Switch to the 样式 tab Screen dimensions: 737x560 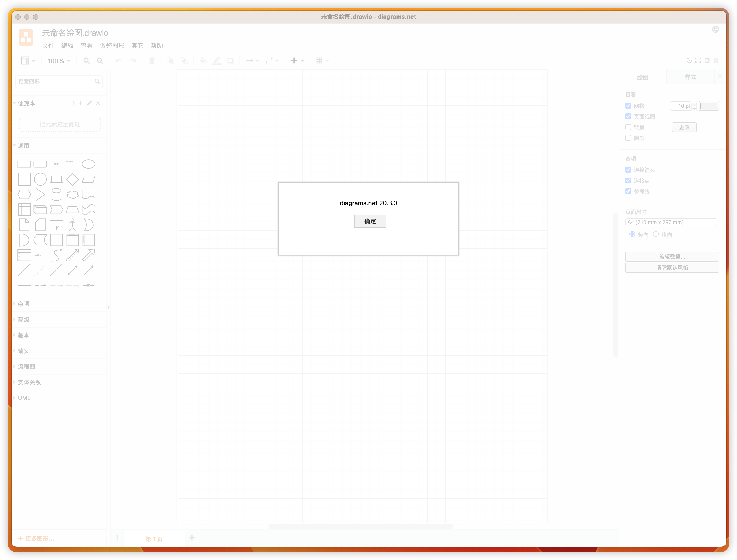(690, 77)
